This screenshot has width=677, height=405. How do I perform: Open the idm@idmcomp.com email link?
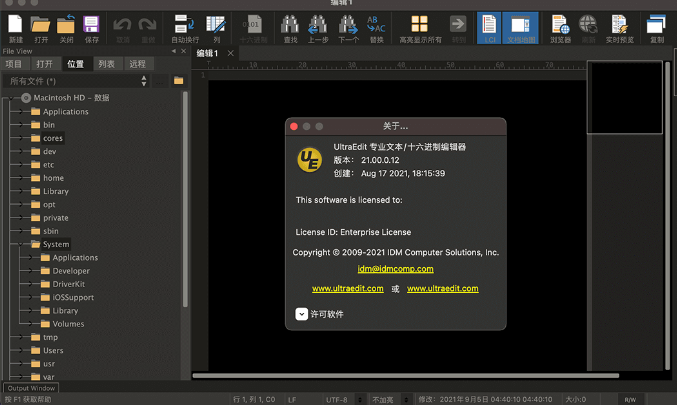tap(395, 269)
